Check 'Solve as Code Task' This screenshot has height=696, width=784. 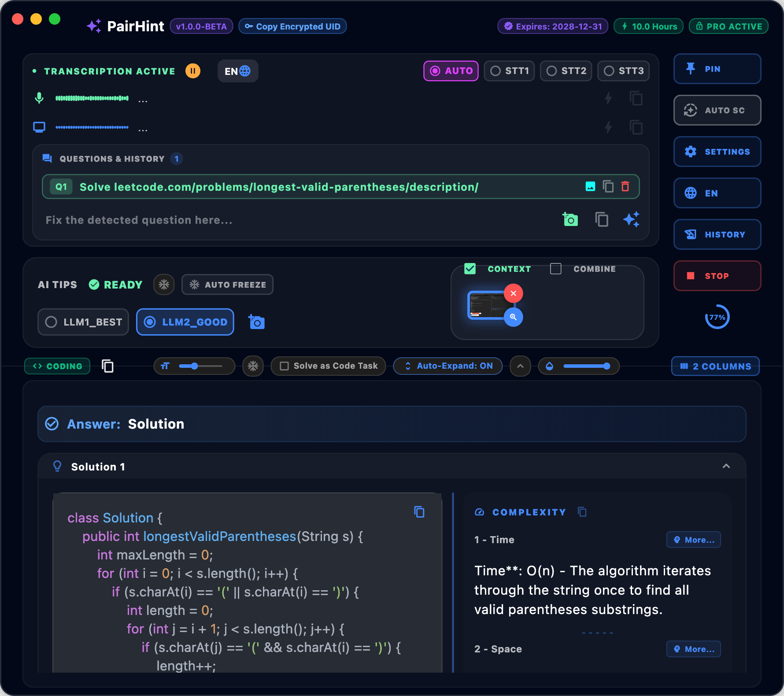[x=329, y=366]
